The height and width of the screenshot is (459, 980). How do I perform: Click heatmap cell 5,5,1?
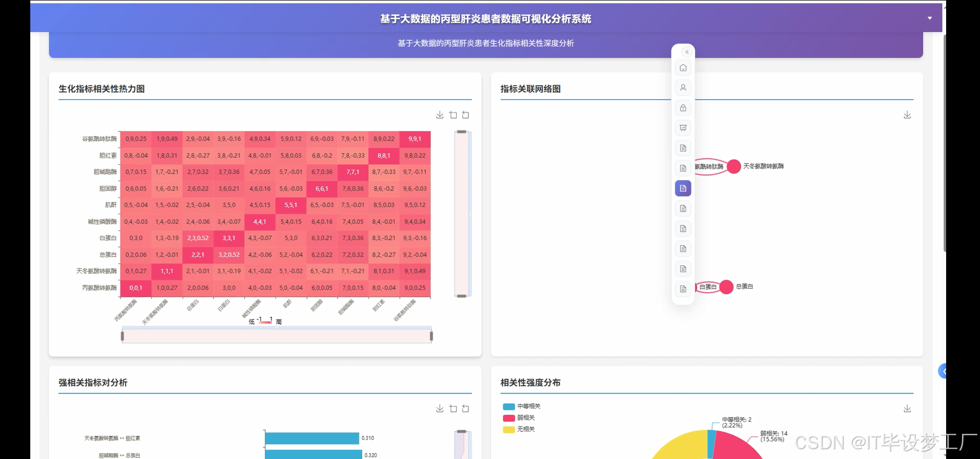tap(291, 205)
